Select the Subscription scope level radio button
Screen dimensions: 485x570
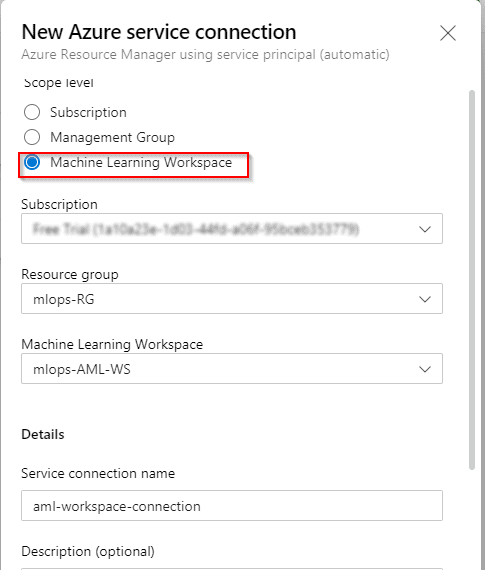tap(32, 112)
